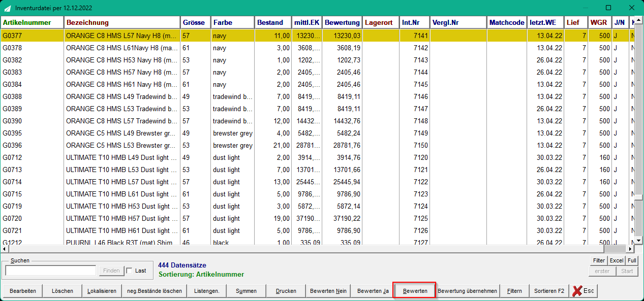Click the Vergl.Nr column header
The image size is (644, 301).
(x=458, y=23)
